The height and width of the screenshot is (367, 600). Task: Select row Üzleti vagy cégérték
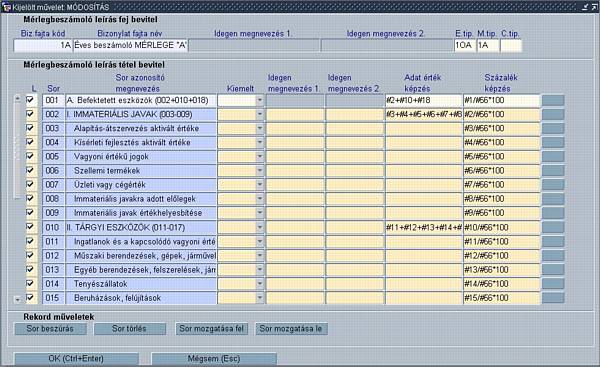click(141, 185)
